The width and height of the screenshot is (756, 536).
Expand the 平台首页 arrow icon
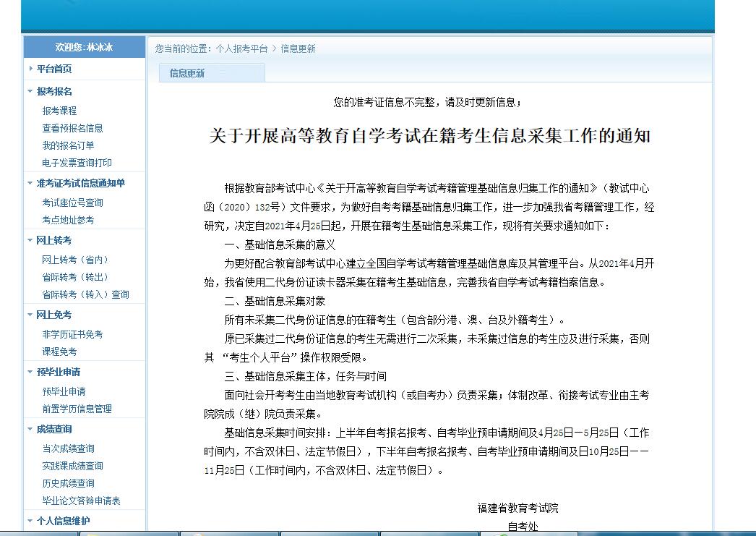coord(30,69)
